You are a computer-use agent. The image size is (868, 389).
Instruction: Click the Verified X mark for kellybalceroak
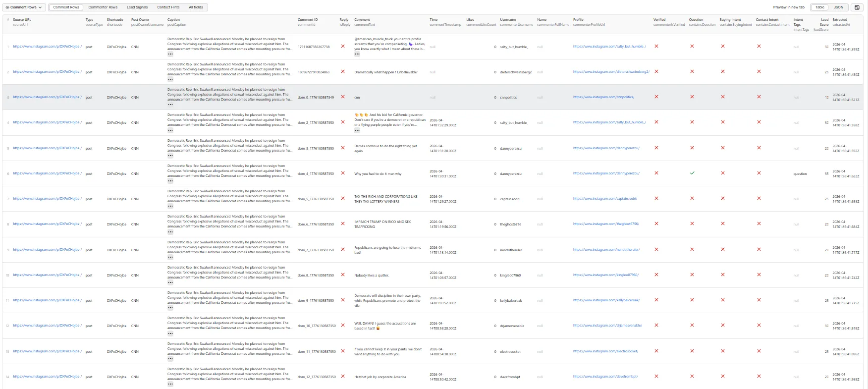656,300
